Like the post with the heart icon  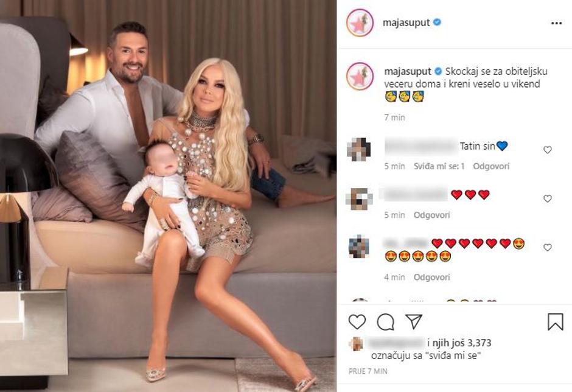coord(357,322)
